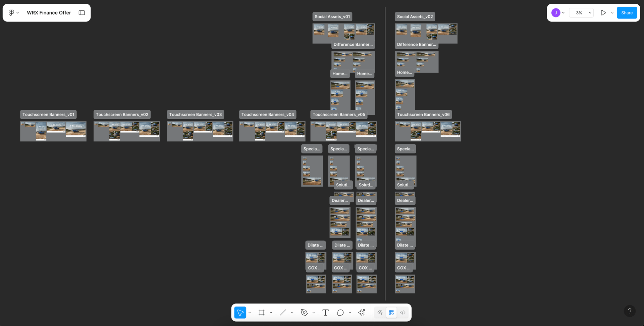Image resolution: width=644 pixels, height=326 pixels.
Task: Select the Move tool
Action: coord(240,313)
